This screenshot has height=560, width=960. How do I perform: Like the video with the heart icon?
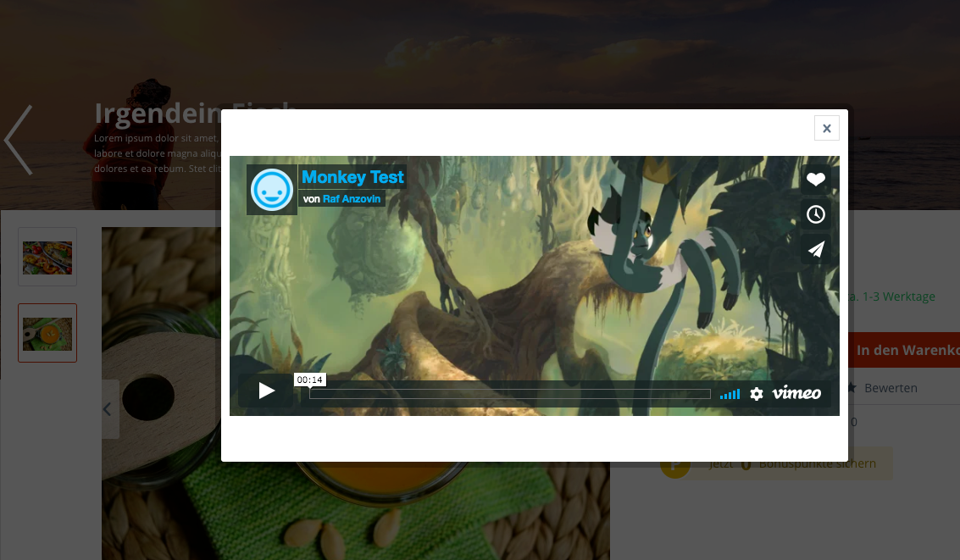point(815,180)
